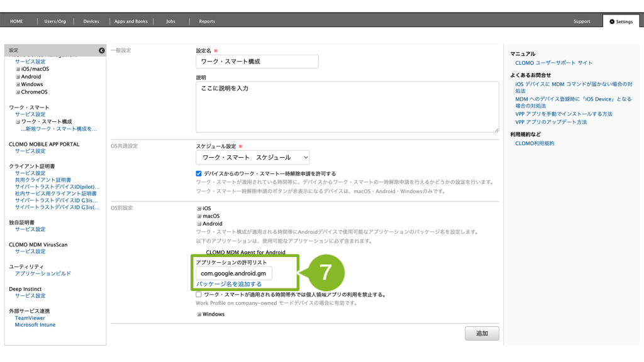Collapse the left settings sidebar arrow
Image resolution: width=644 pixels, height=362 pixels.
[x=101, y=50]
